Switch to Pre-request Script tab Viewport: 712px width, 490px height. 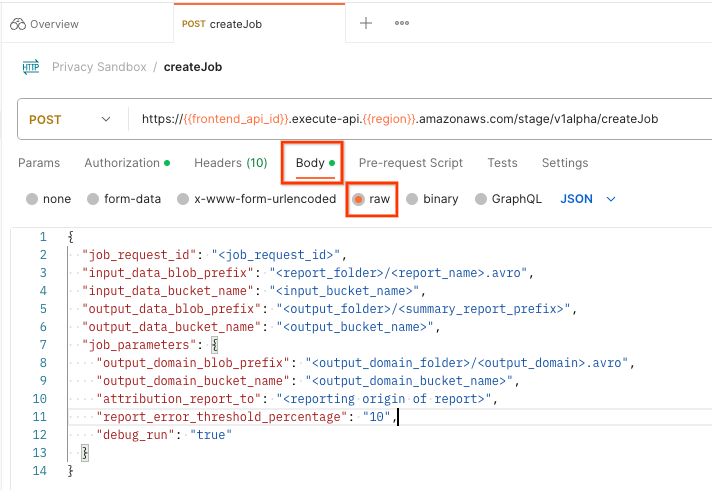pyautogui.click(x=410, y=163)
